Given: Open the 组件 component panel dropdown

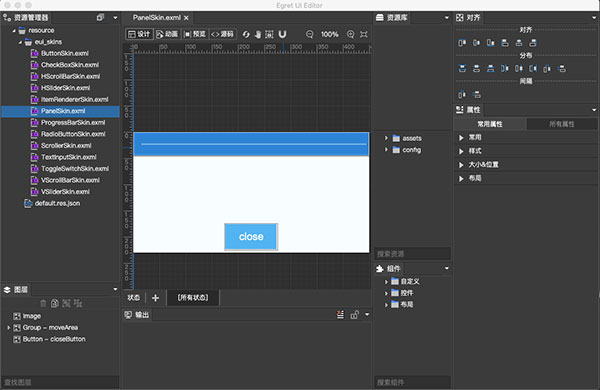Looking at the screenshot, I should point(447,269).
